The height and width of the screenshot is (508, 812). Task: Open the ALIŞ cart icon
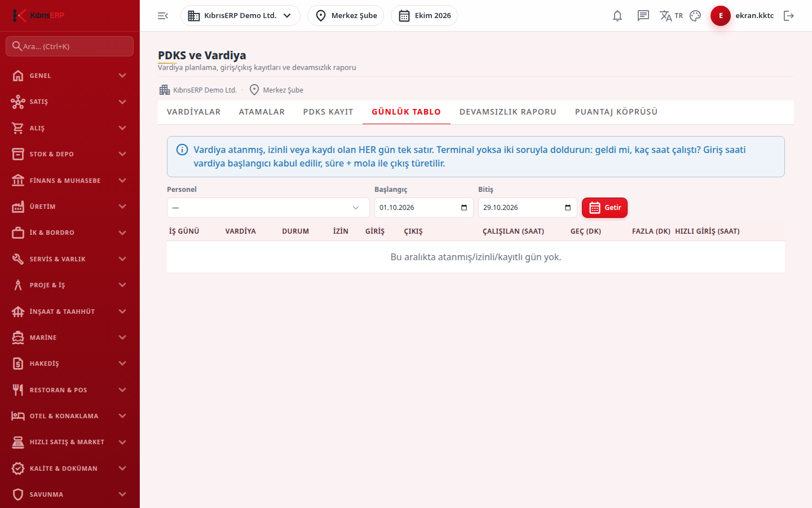coord(18,128)
